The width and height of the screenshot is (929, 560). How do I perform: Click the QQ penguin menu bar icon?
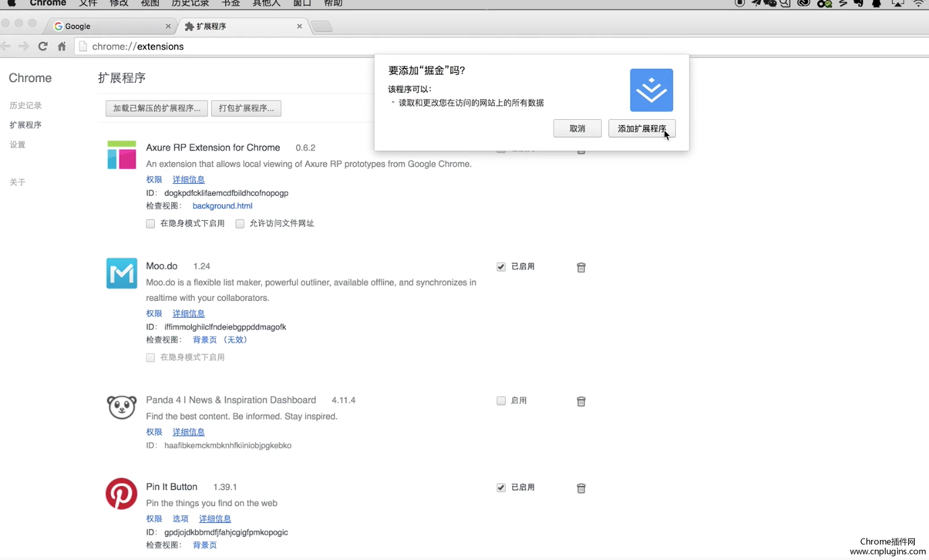pyautogui.click(x=876, y=3)
